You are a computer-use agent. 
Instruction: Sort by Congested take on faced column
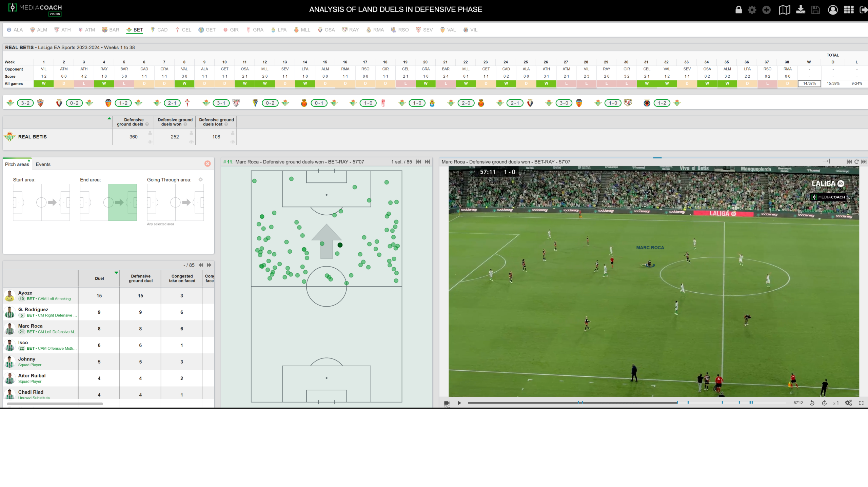point(182,278)
